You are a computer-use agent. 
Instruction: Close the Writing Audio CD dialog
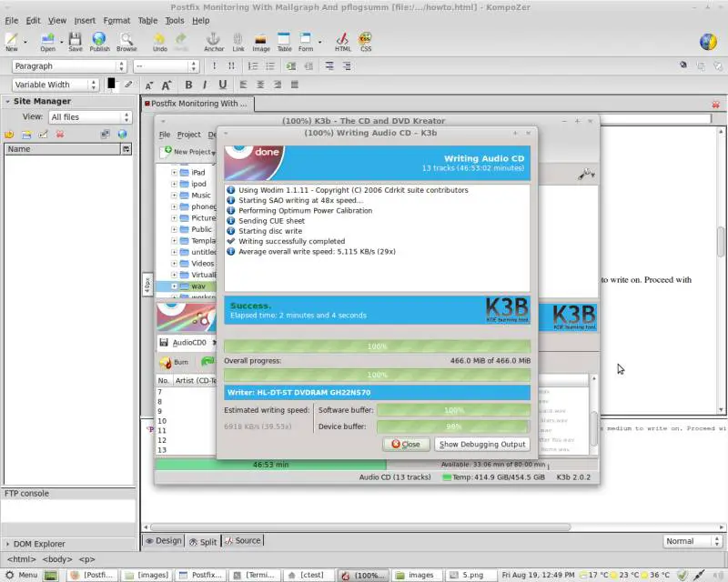click(x=406, y=444)
